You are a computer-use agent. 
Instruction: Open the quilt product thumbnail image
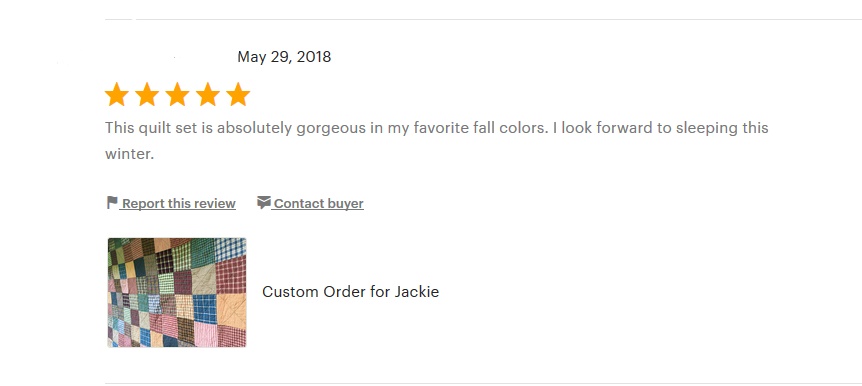(x=177, y=293)
